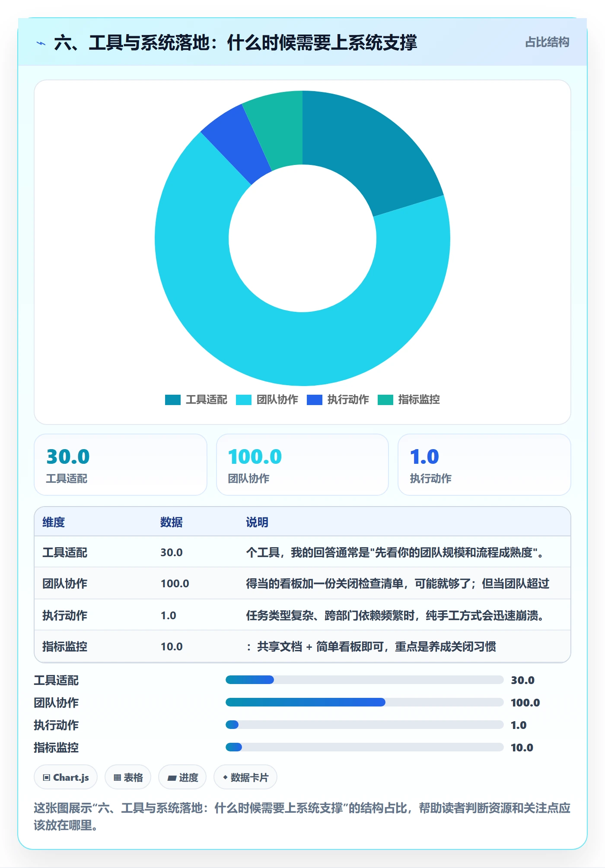Click the description starting with 得当的看板
The width and height of the screenshot is (605, 868).
(x=398, y=583)
